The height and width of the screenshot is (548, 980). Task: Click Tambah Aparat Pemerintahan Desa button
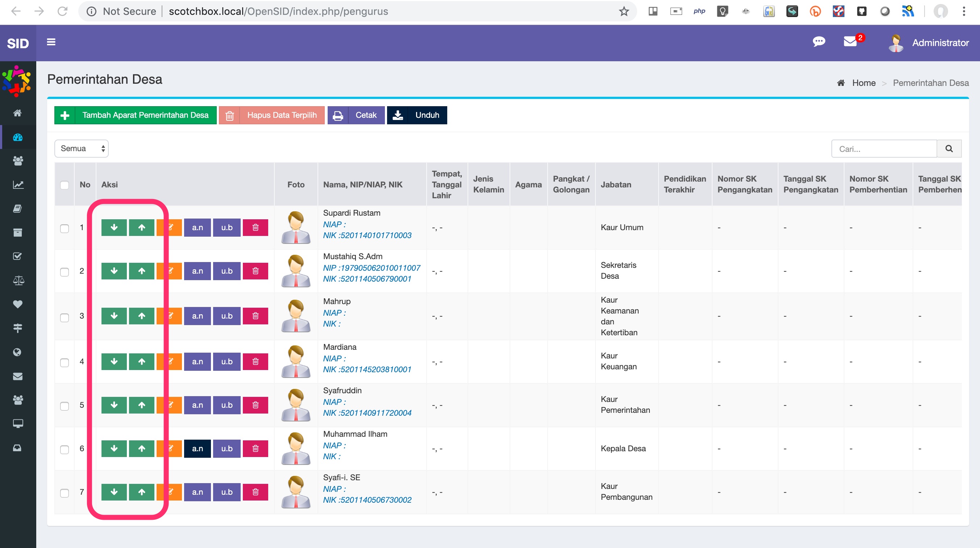click(136, 115)
